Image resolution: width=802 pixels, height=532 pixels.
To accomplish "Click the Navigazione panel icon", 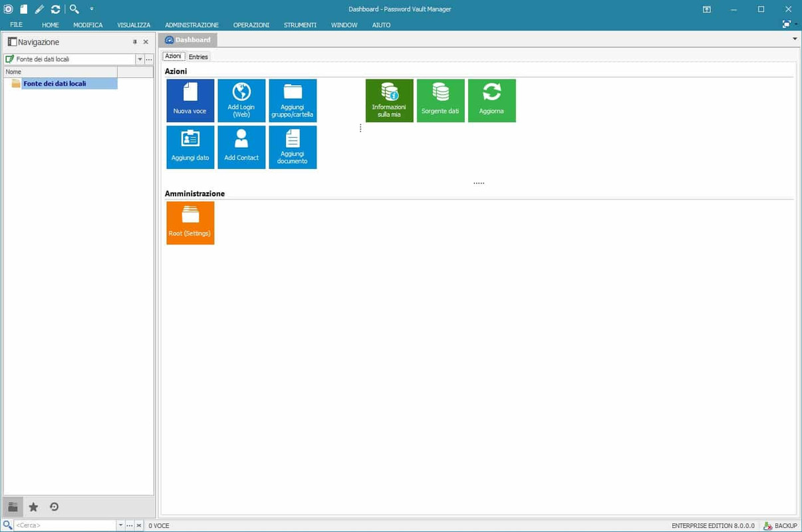I will coord(12,42).
